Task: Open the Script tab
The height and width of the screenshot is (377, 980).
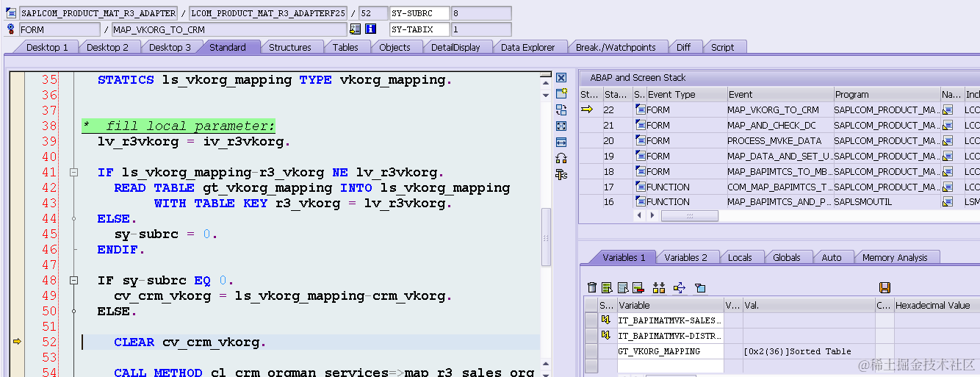Action: click(722, 47)
